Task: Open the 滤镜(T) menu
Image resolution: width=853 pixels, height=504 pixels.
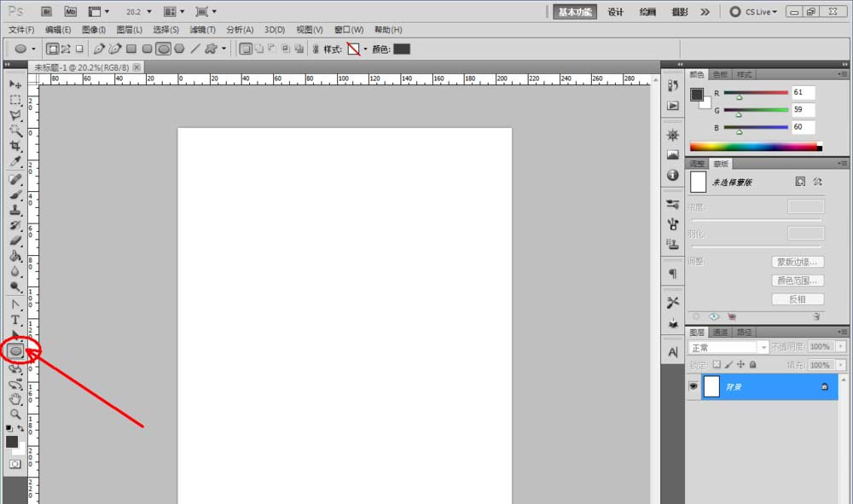Action: (202, 29)
